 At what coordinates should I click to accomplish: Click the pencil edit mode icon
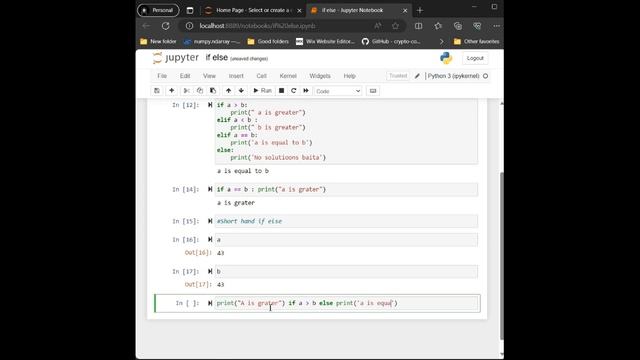(417, 76)
